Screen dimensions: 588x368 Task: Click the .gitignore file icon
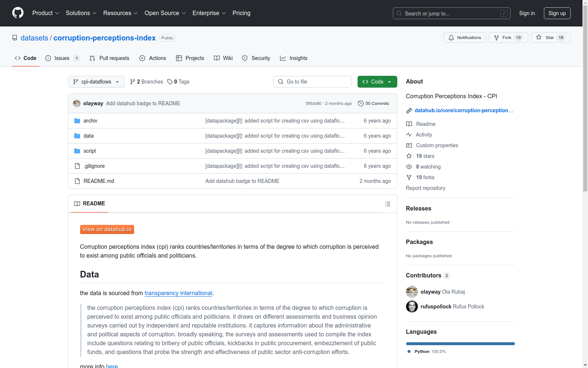click(x=77, y=166)
